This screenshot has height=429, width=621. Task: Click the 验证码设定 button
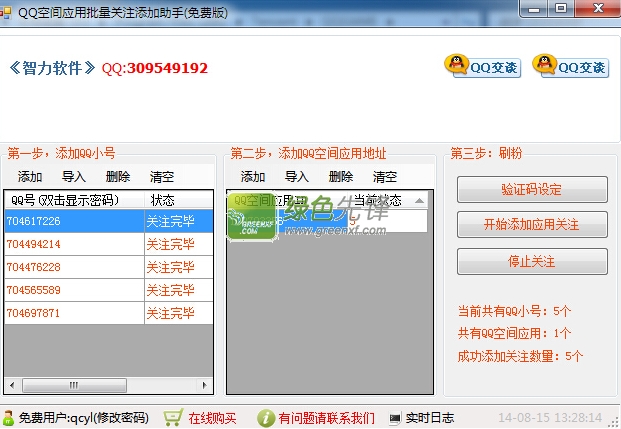[532, 190]
